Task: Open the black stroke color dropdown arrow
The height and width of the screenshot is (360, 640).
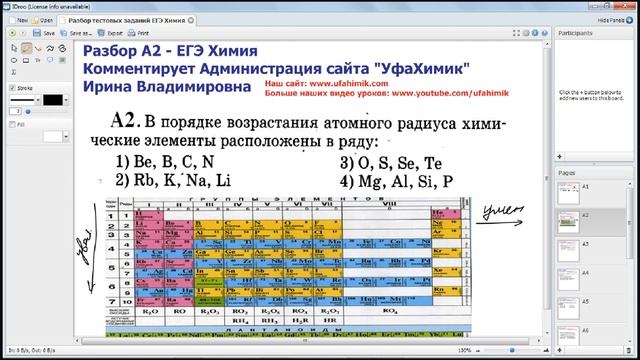Action: [x=66, y=100]
